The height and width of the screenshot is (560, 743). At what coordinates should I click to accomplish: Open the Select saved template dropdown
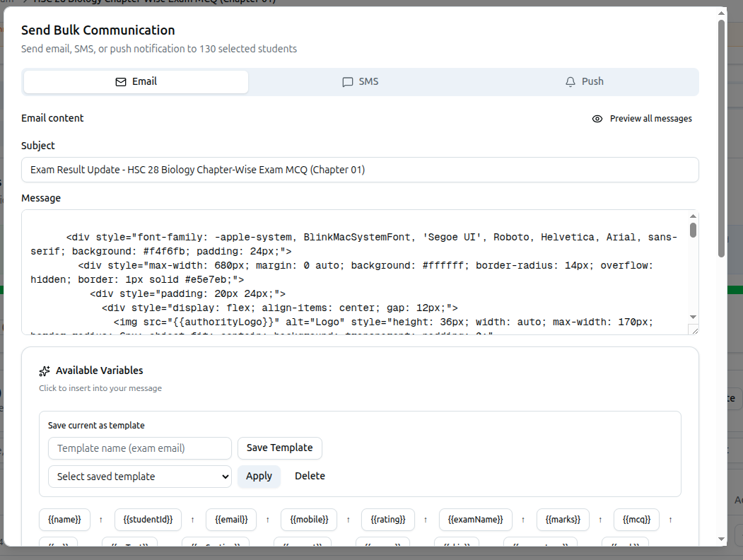coord(140,477)
